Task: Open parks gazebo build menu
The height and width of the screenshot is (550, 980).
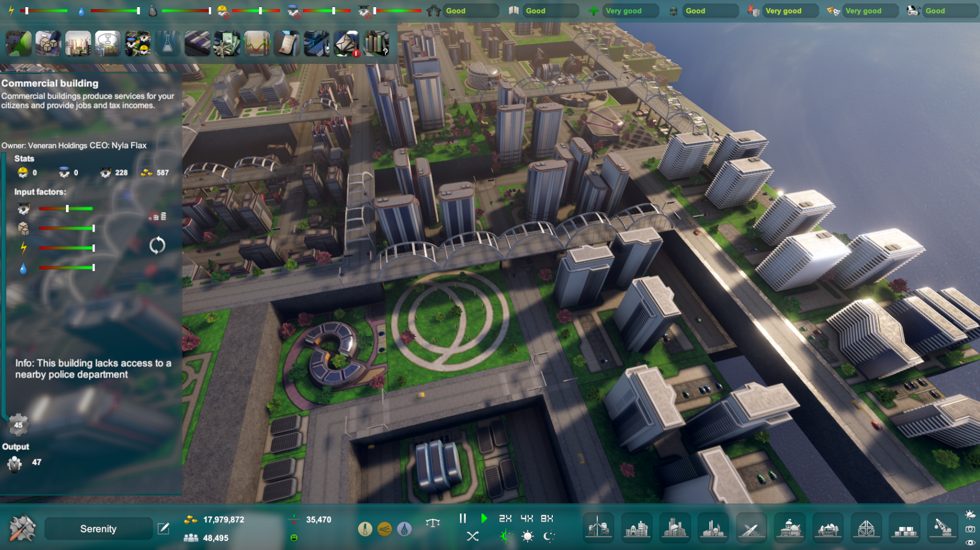Action: [828, 528]
